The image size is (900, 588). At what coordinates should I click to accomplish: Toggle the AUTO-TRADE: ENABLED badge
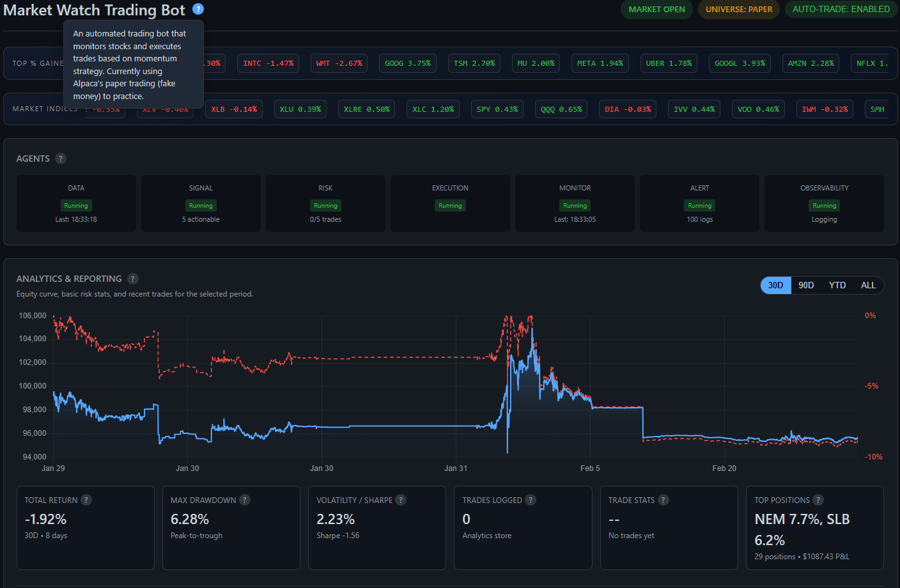click(x=841, y=9)
